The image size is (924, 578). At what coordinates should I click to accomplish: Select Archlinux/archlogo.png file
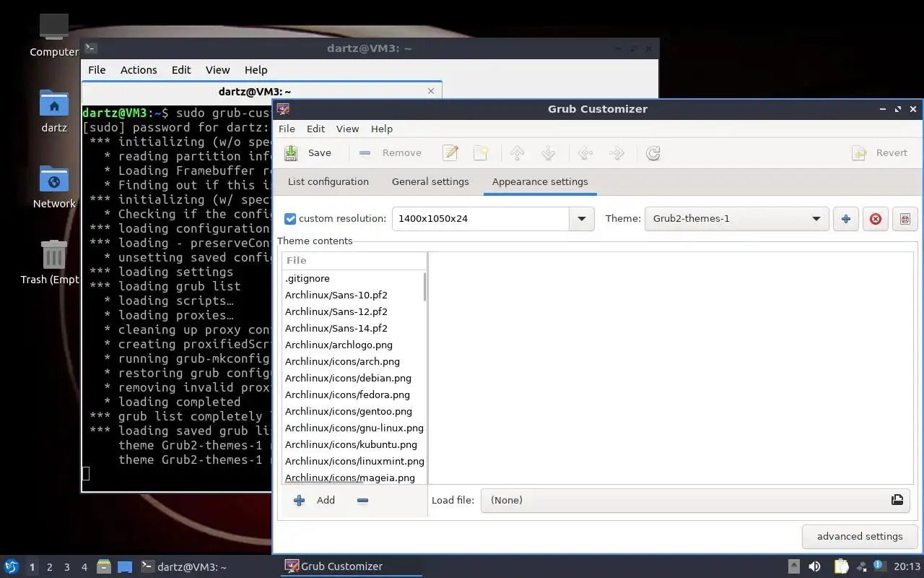(353, 345)
